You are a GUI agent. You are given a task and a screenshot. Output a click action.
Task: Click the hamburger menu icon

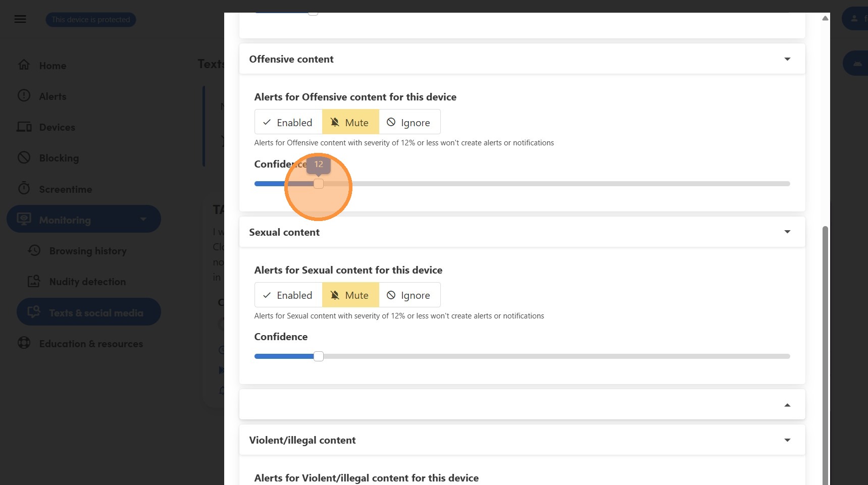pos(20,19)
